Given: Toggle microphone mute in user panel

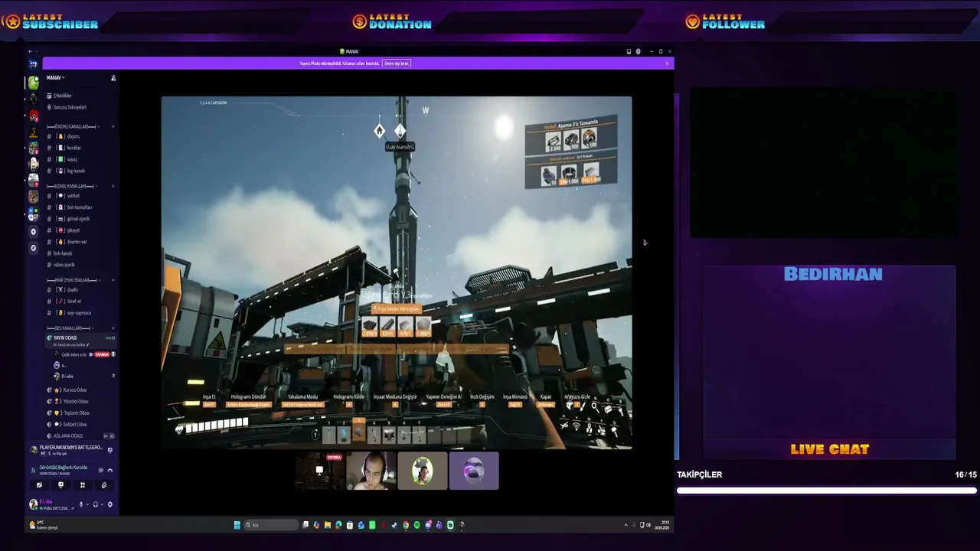Looking at the screenshot, I should point(81,504).
